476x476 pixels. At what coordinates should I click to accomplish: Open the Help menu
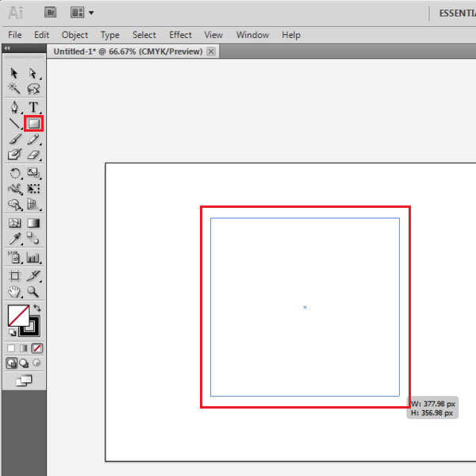(291, 35)
